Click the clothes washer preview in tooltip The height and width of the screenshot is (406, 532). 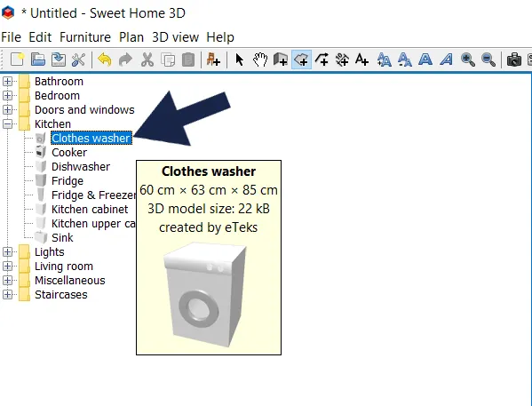tap(205, 295)
